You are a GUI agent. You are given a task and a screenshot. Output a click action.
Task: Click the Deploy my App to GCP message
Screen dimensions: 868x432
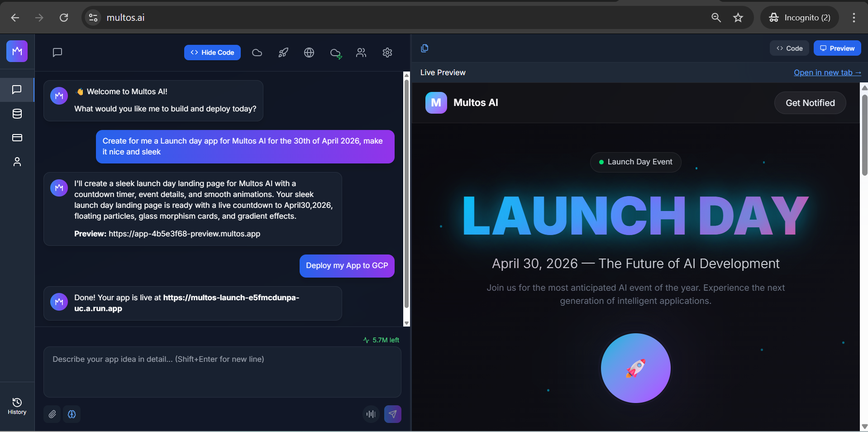coord(347,266)
